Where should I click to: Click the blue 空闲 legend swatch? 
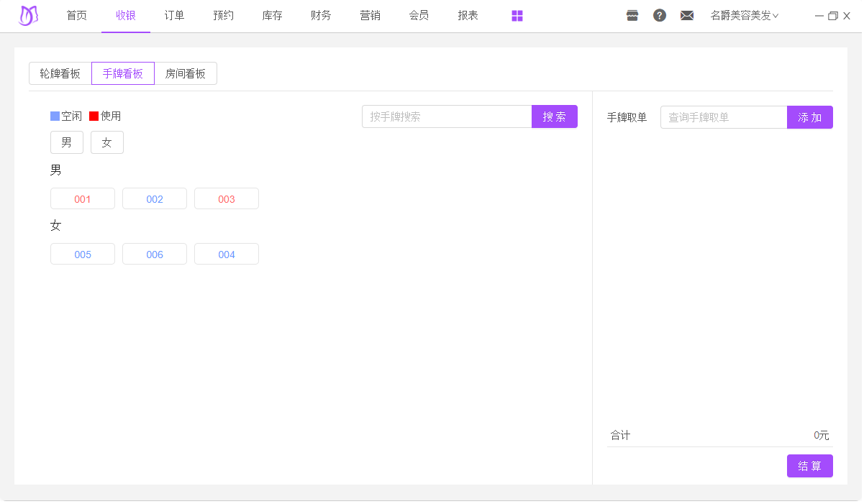(x=55, y=116)
